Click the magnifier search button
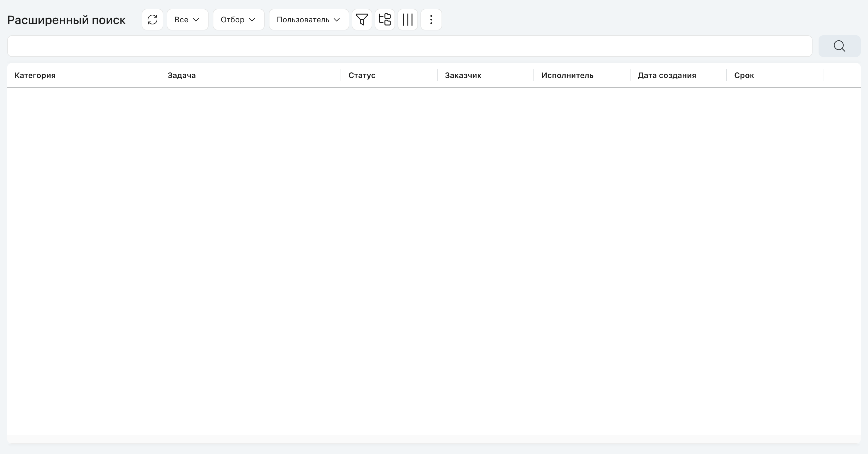The width and height of the screenshot is (868, 454). point(839,46)
